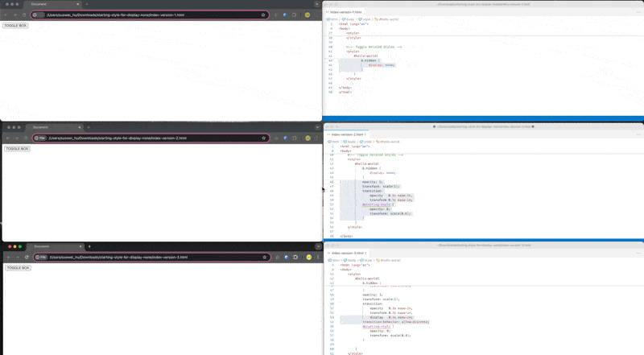Bookmark the index-version-1.html page with star

pyautogui.click(x=263, y=14)
